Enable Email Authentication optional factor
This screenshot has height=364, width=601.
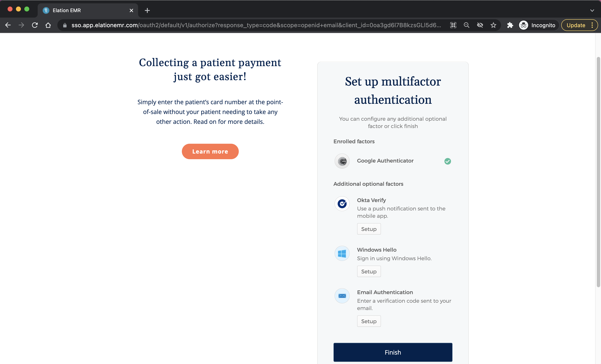369,321
